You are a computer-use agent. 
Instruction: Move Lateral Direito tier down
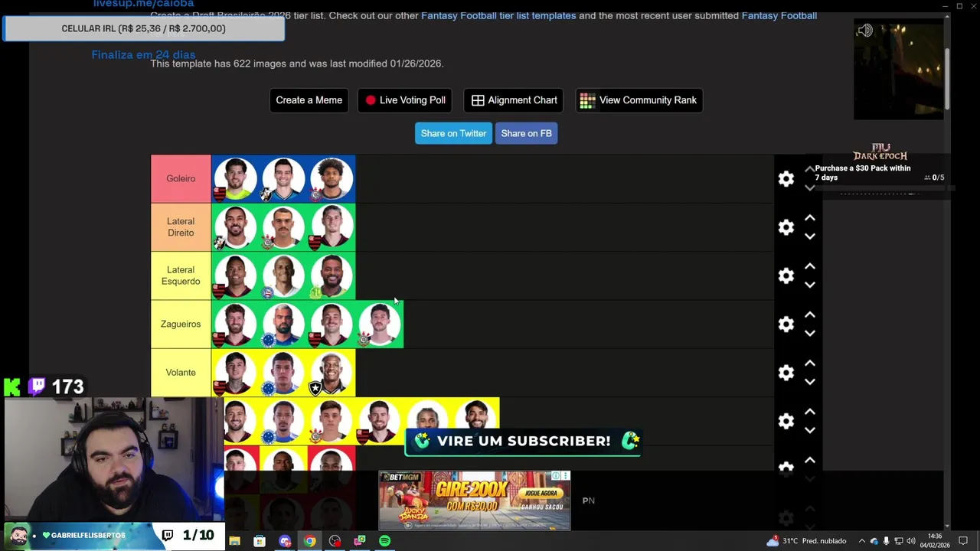click(x=810, y=236)
